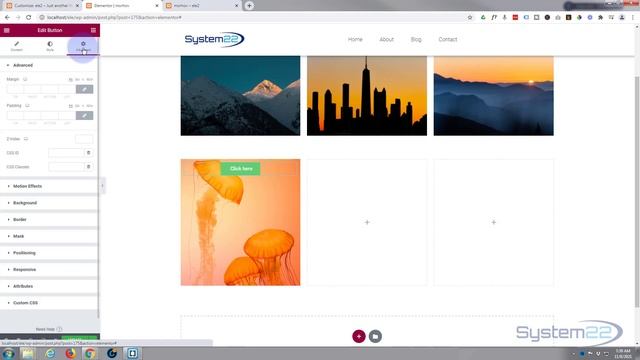Open the Windows Start button

8,353
